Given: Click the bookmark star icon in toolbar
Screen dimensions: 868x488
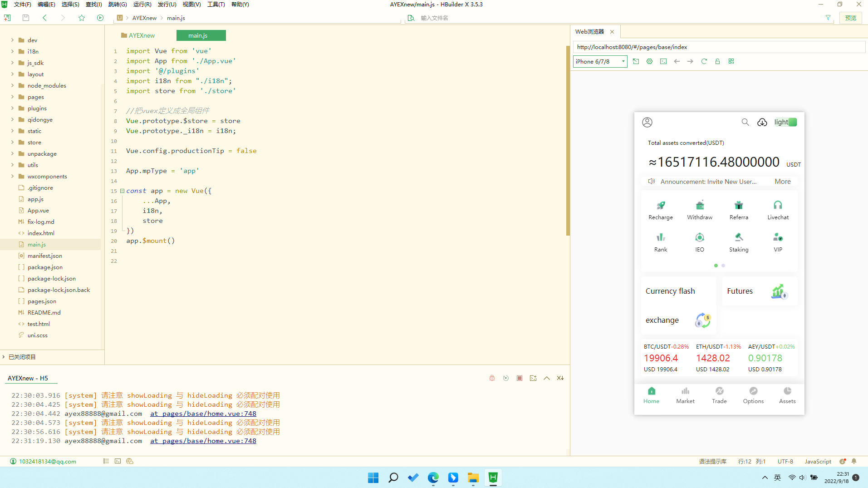Looking at the screenshot, I should 82,18.
